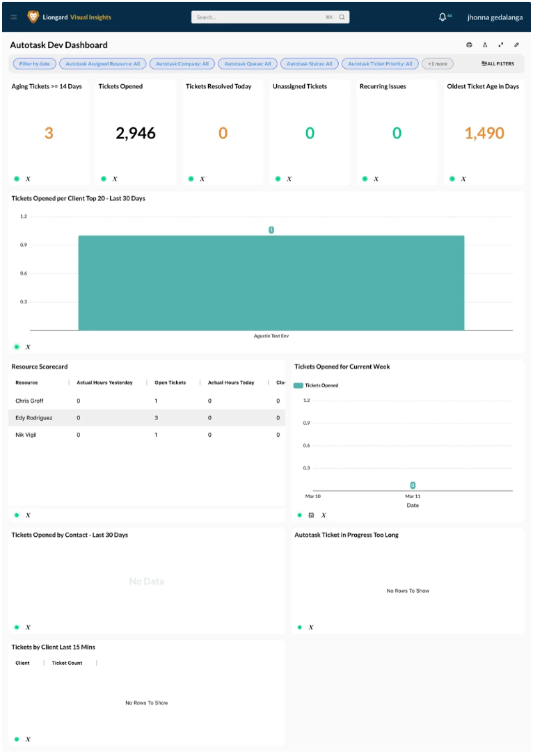The height and width of the screenshot is (756, 533).
Task: Click the X icon on Unassigned Tickets card
Action: pyautogui.click(x=289, y=179)
